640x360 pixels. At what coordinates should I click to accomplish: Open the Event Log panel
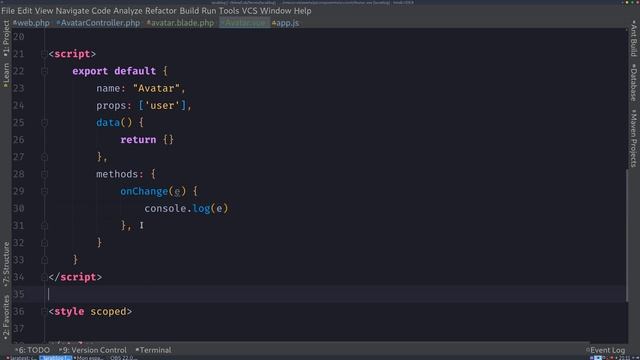(x=606, y=350)
